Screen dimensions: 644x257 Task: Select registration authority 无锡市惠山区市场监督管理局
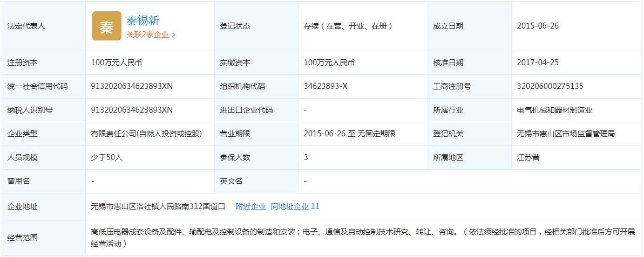click(x=566, y=134)
